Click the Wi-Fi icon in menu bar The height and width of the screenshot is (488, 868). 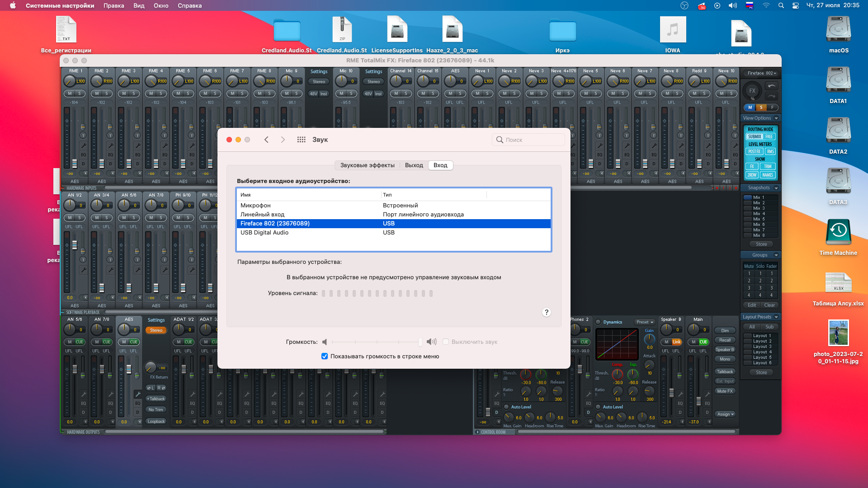click(x=766, y=5)
